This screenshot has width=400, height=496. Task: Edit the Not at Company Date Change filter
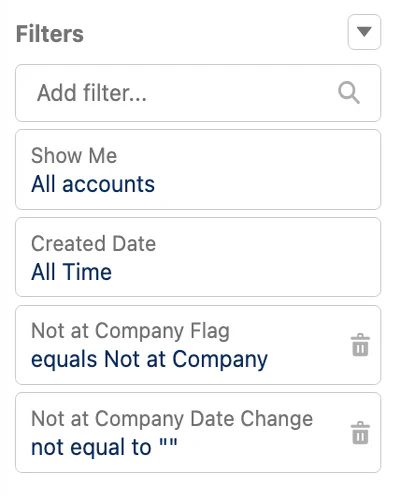pos(198,433)
